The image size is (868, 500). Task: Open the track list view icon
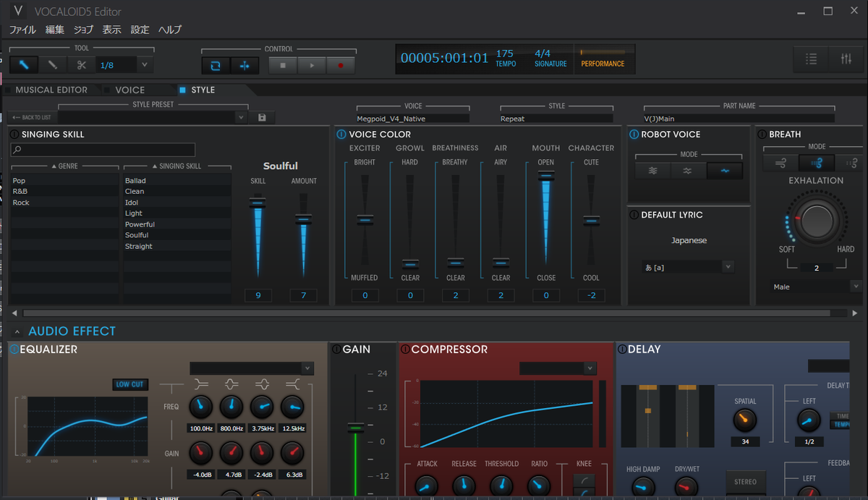pos(812,59)
